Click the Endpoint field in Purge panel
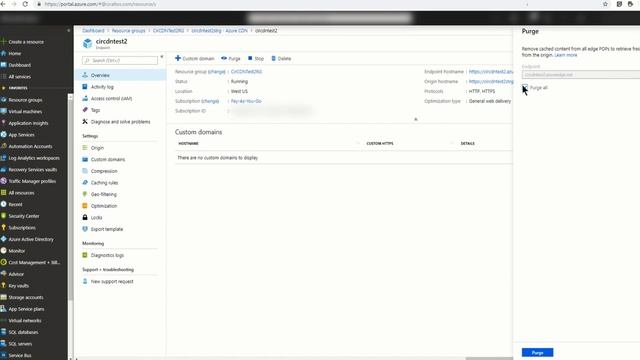 tap(580, 75)
